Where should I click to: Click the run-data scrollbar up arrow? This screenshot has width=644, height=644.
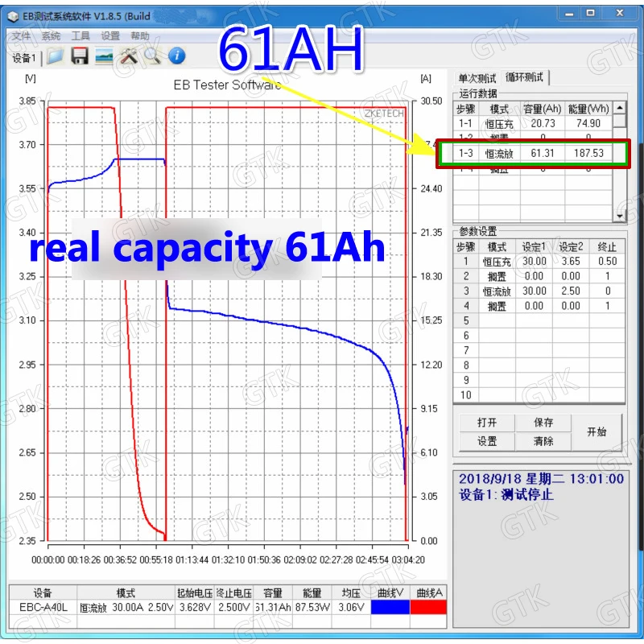coord(619,108)
